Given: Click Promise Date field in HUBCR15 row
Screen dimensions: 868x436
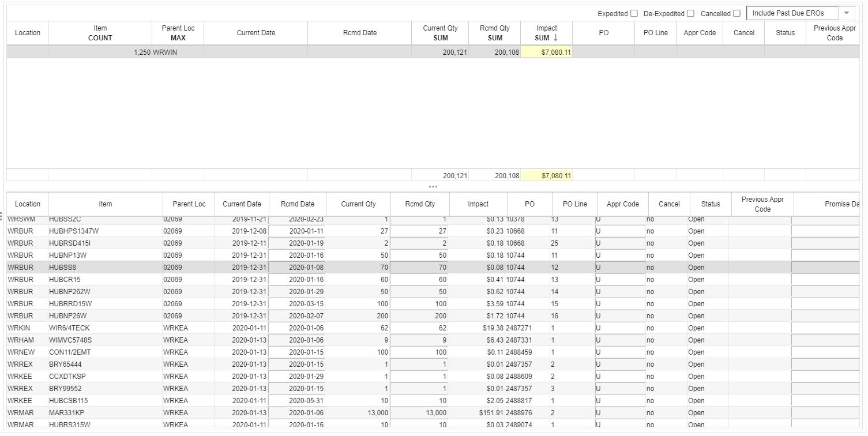Looking at the screenshot, I should click(826, 280).
